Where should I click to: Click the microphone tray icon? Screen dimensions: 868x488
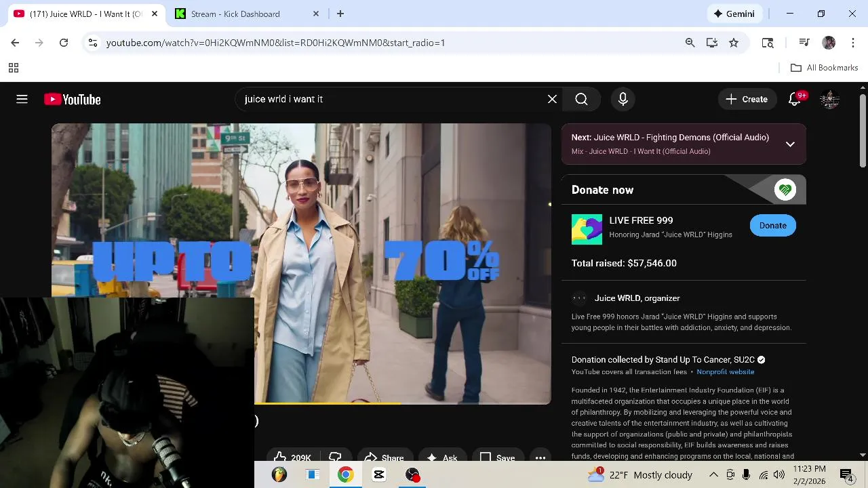click(747, 475)
